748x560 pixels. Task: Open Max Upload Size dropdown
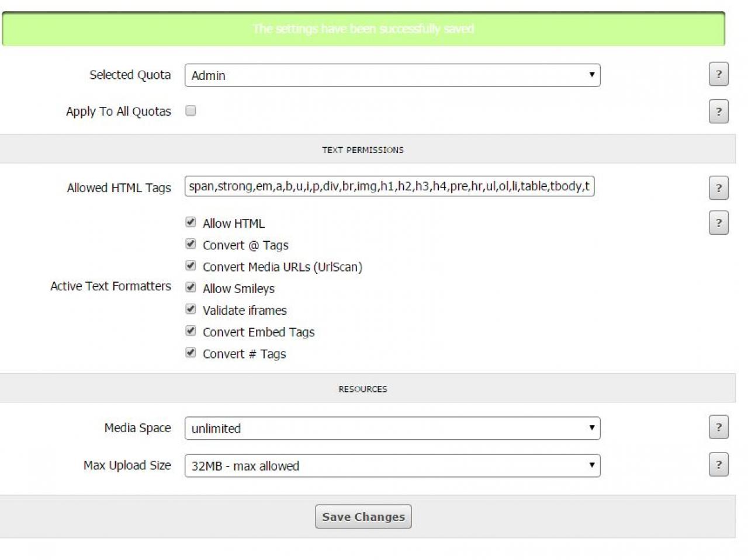coord(392,466)
